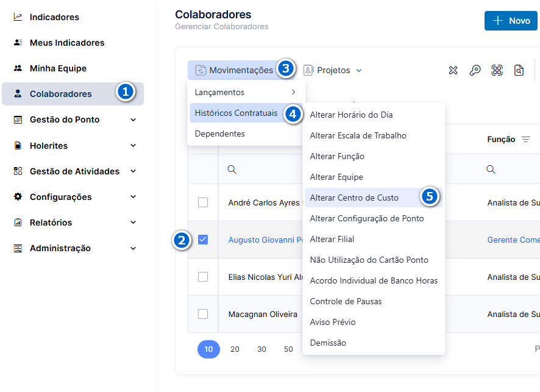Uncheck the Augusto Giovanni row checkbox
Screen dimensions: 540x392
point(203,240)
